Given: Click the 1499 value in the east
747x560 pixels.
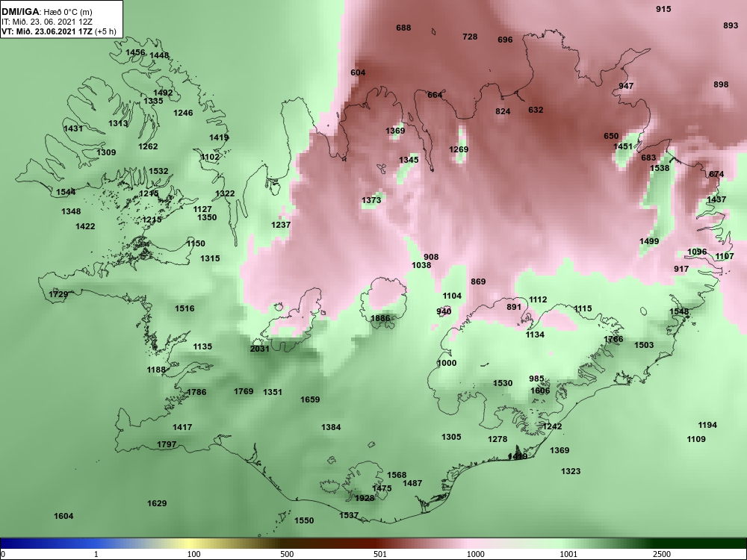Looking at the screenshot, I should [x=649, y=241].
